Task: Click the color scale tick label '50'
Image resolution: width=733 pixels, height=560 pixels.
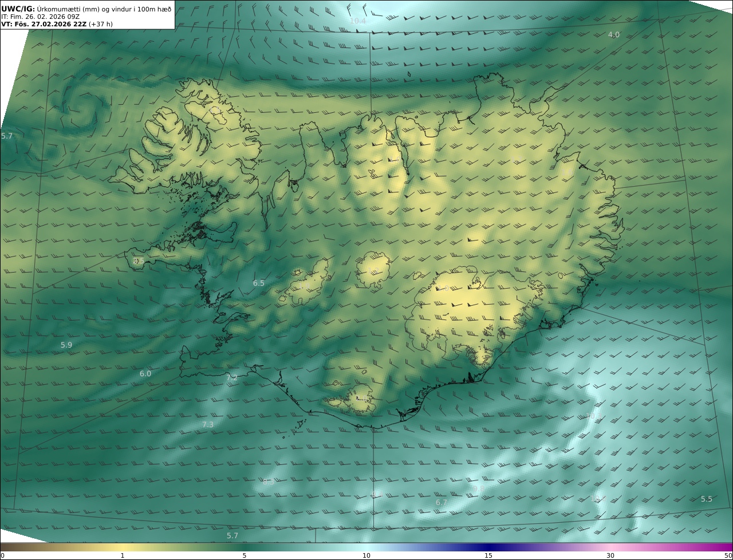Action: tap(728, 555)
